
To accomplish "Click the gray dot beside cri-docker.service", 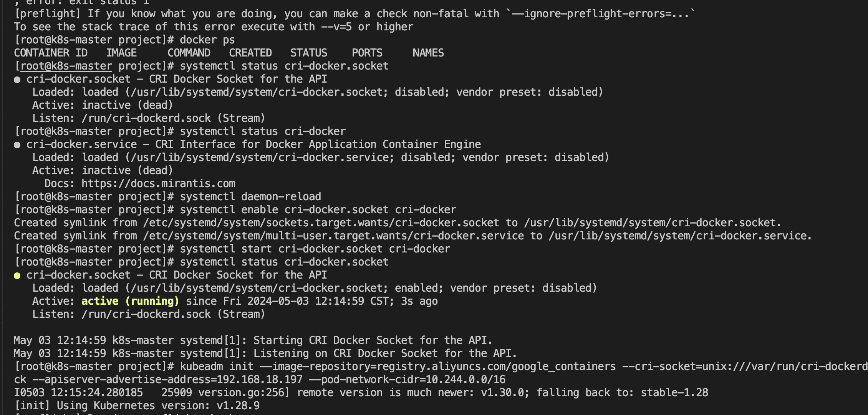I will [x=17, y=145].
